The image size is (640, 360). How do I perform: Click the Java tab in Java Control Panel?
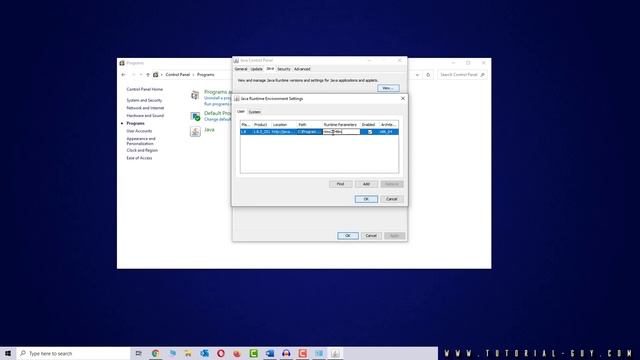270,69
